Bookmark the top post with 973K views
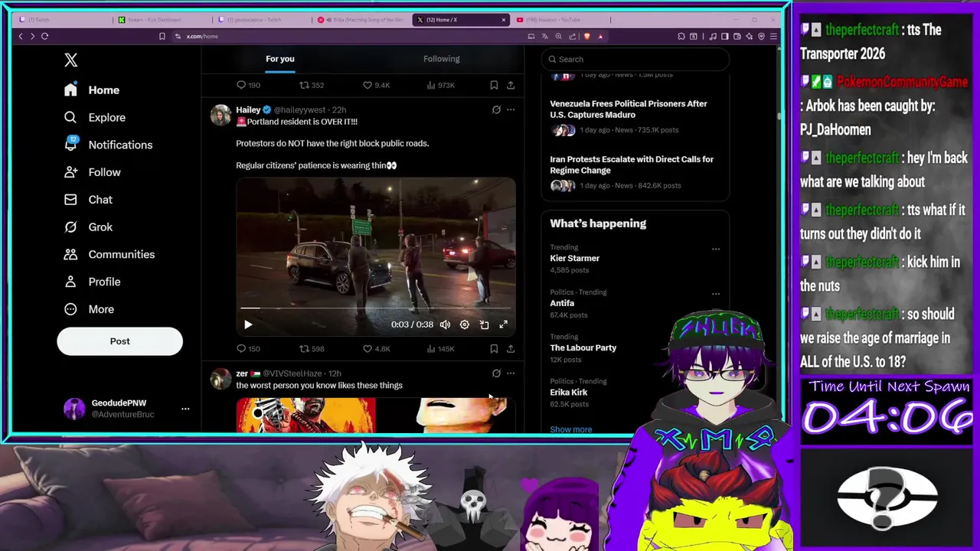Viewport: 980px width, 551px height. [494, 85]
